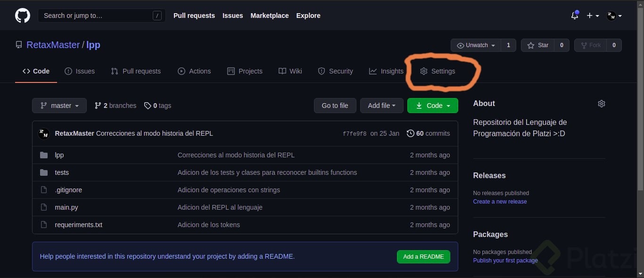Open commit Adicion de los tests y clases
The image size is (644, 278).
click(267, 172)
